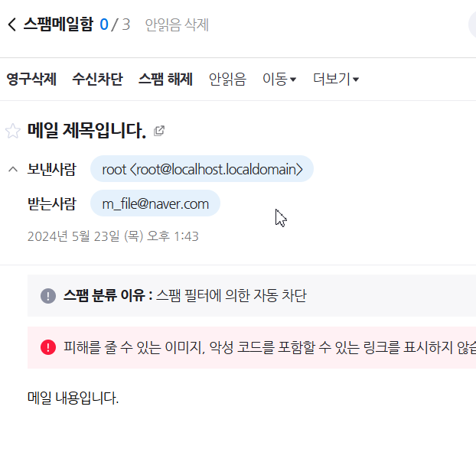Go back using the arrow beside 스팸메일함
The width and height of the screenshot is (476, 465).
11,24
